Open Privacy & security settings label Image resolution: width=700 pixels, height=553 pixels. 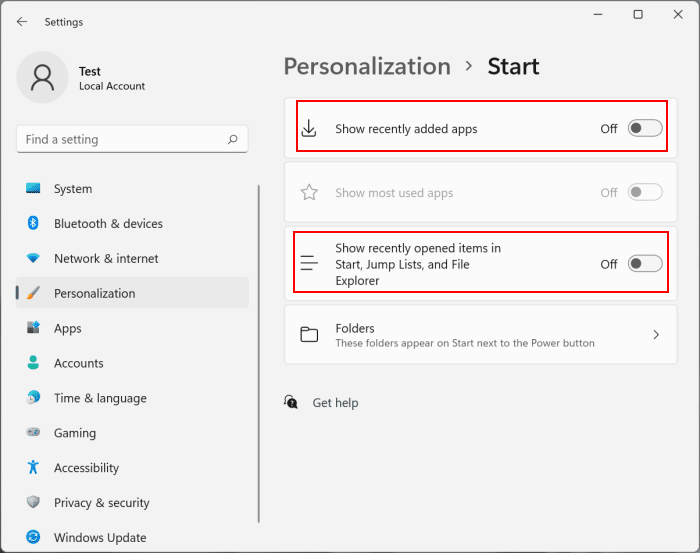pyautogui.click(x=102, y=503)
